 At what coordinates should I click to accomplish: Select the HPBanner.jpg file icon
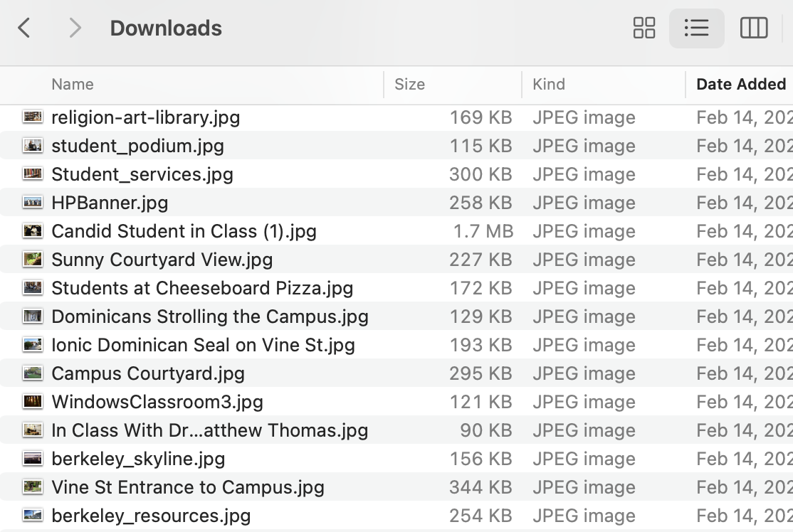point(33,203)
